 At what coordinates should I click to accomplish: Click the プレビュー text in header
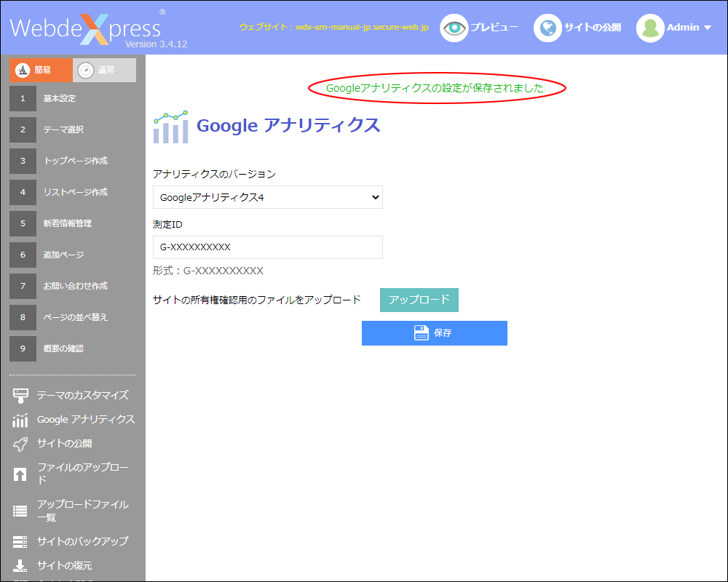(494, 28)
